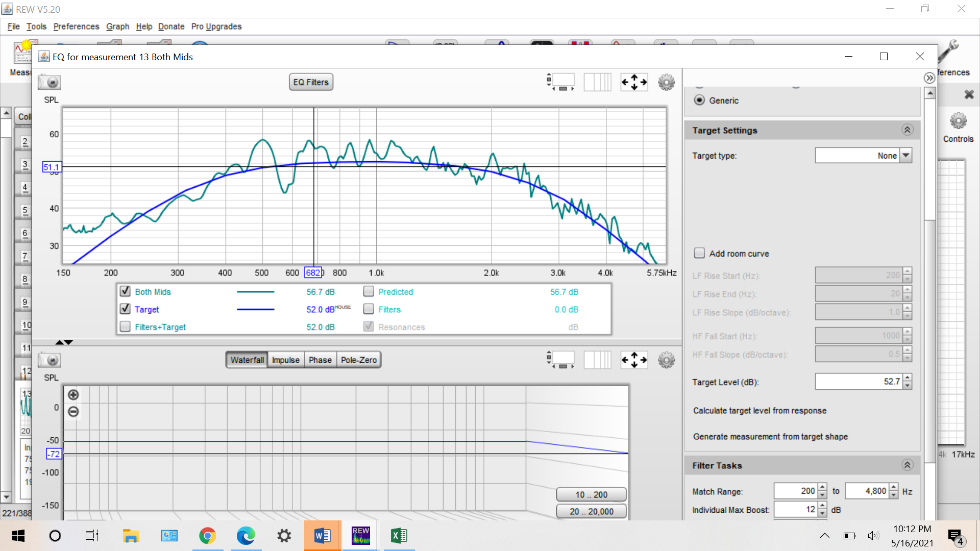Image resolution: width=980 pixels, height=551 pixels.
Task: Open the Graph menu
Action: [x=117, y=27]
